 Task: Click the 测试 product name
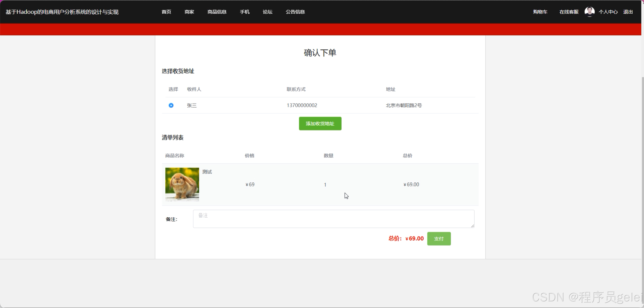tap(207, 172)
